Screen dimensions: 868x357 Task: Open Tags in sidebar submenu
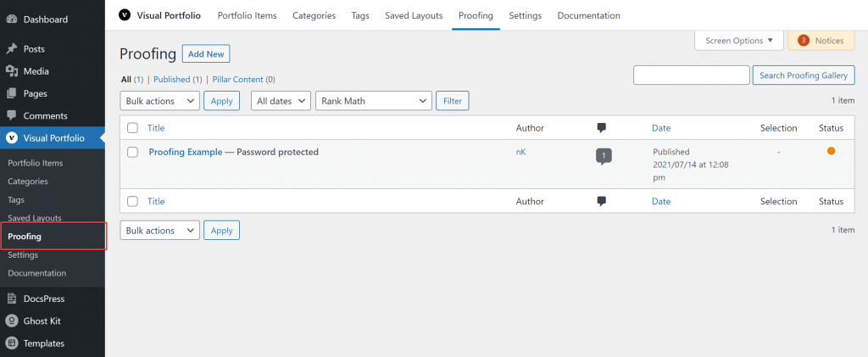point(16,200)
